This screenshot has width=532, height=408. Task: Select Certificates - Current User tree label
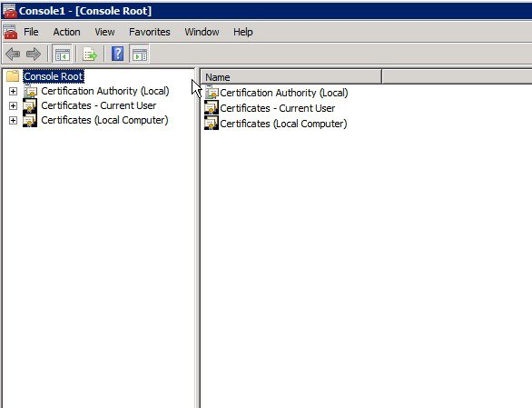[99, 105]
